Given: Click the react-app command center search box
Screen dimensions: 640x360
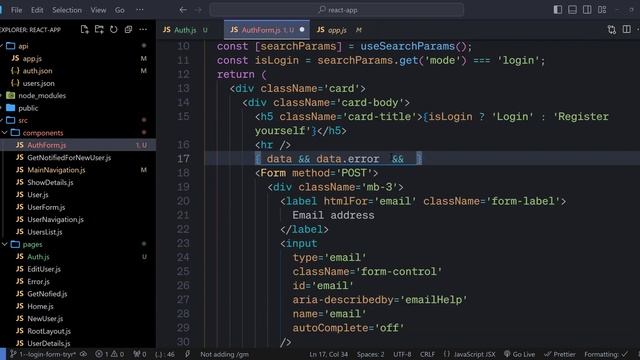Looking at the screenshot, I should (337, 10).
